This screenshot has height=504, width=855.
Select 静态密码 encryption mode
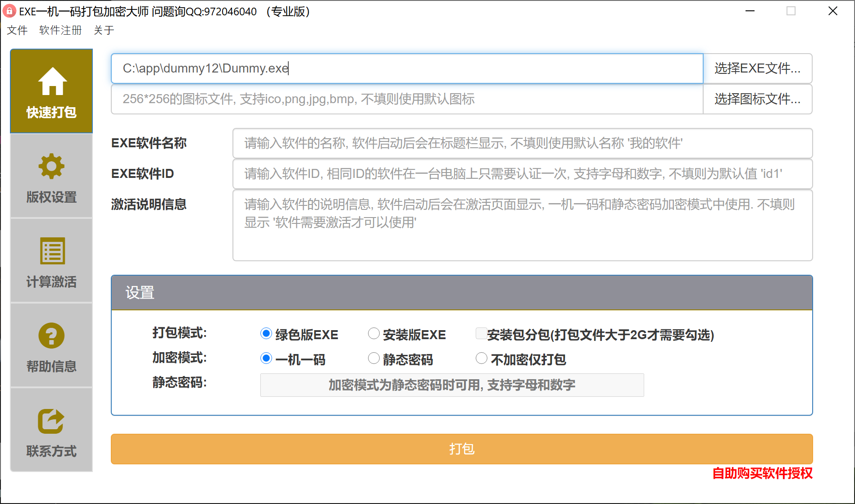(374, 359)
